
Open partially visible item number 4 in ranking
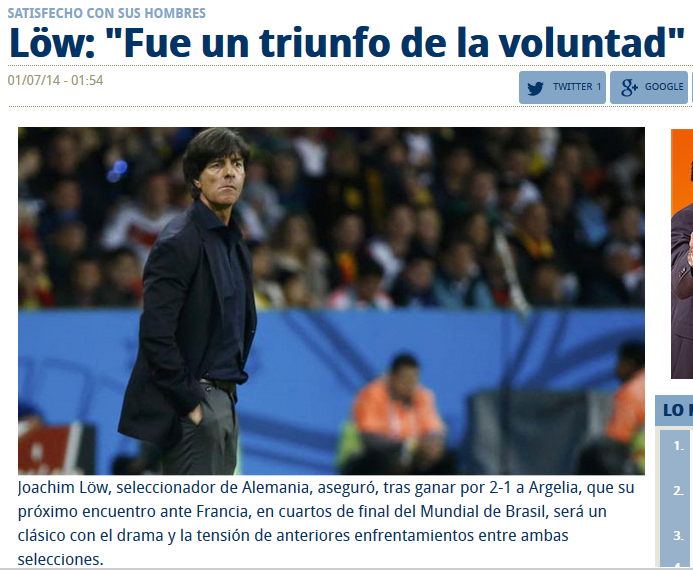[x=678, y=564]
